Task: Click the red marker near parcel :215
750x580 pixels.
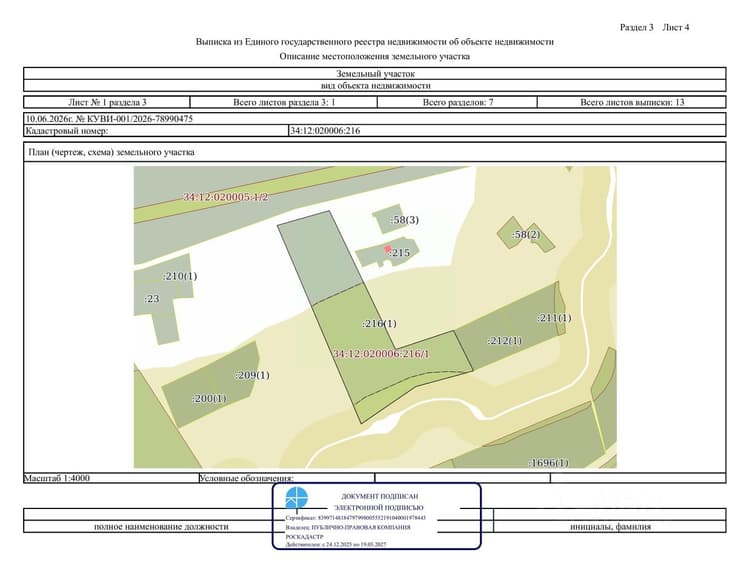Action: tap(387, 249)
